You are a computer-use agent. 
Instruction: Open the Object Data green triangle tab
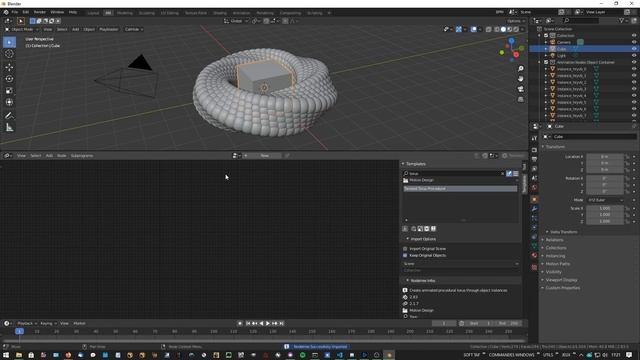(x=534, y=246)
